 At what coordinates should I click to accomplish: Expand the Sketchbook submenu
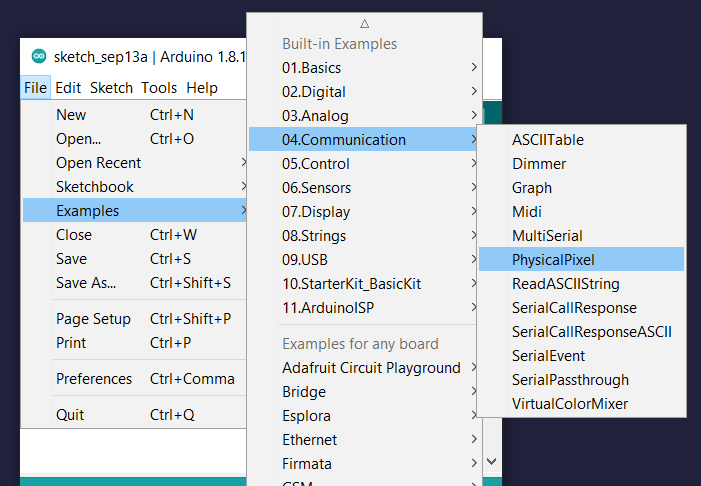click(135, 187)
